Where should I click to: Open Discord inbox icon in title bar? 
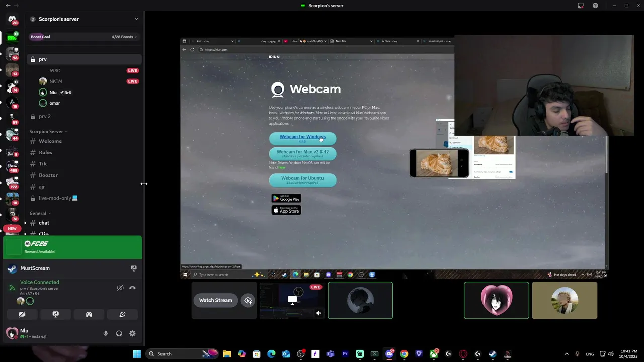coord(581,6)
